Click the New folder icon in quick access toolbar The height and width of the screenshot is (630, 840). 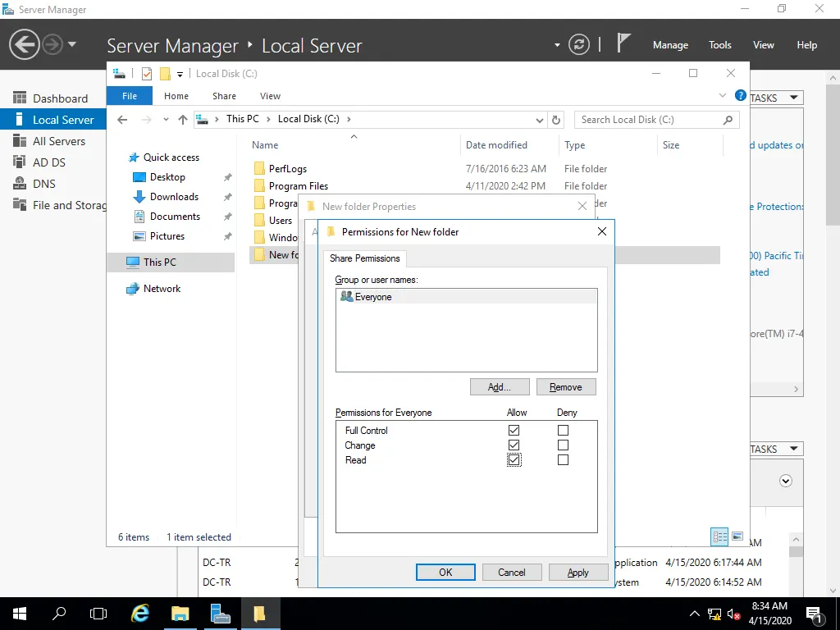[165, 74]
